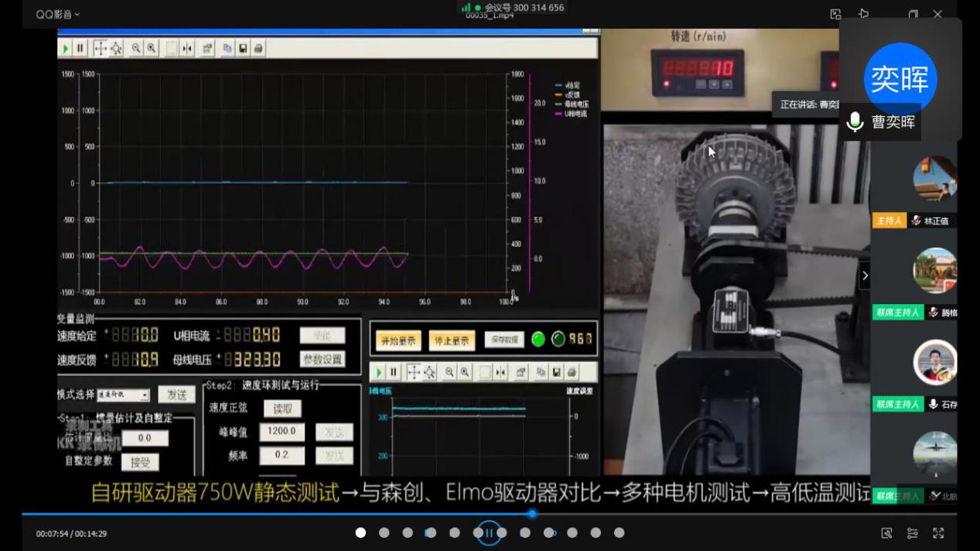
Task: Toggle the data cursor tool in top chart toolbar
Action: click(x=187, y=48)
